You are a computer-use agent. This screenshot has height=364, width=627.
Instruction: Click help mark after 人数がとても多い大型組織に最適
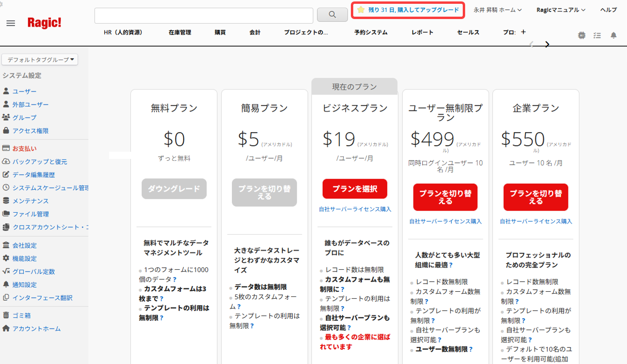tap(451, 265)
